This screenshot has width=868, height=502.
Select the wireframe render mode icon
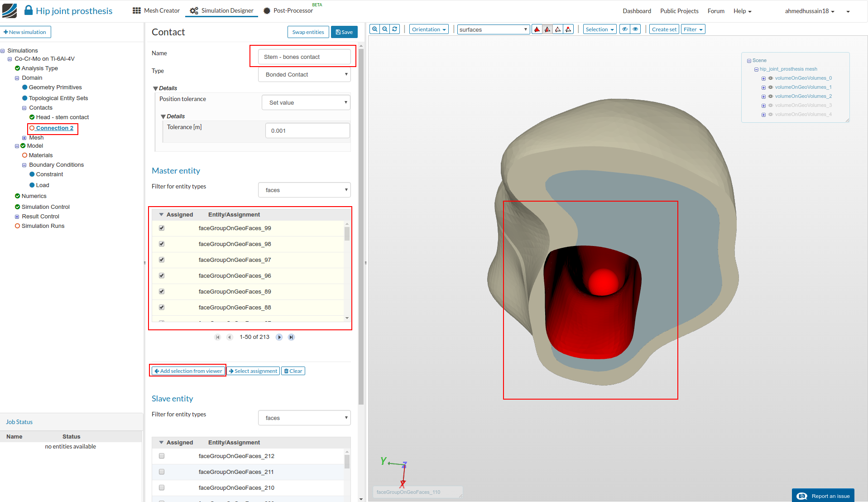point(558,29)
